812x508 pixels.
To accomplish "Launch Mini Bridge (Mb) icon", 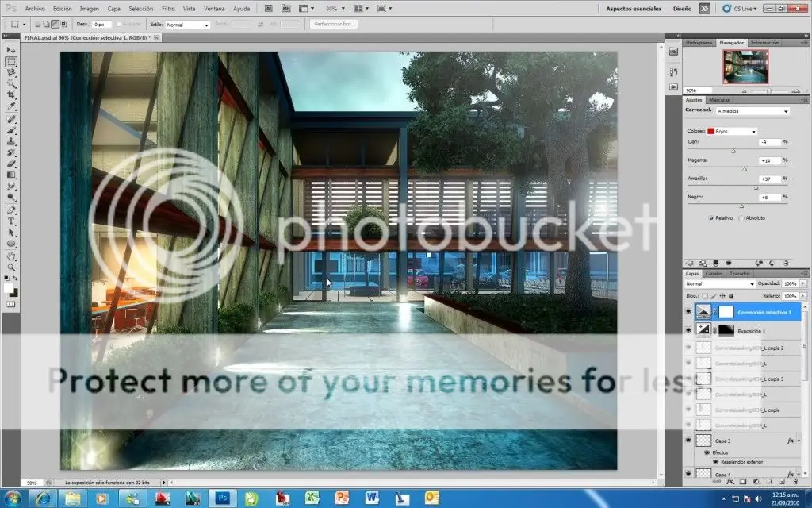I will 285,8.
